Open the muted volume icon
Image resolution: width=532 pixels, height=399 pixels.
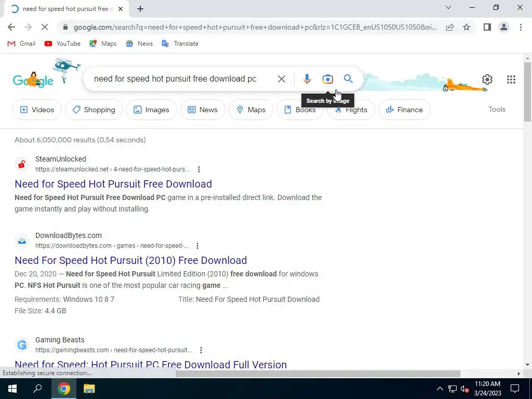464,389
